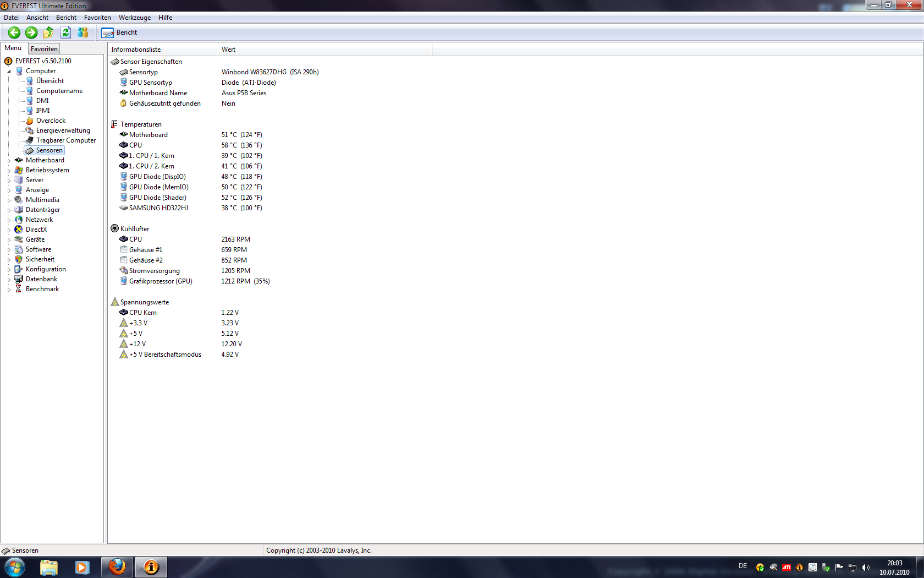Viewport: 924px width, 578px height.
Task: Open the Ansicht menu
Action: pyautogui.click(x=37, y=18)
